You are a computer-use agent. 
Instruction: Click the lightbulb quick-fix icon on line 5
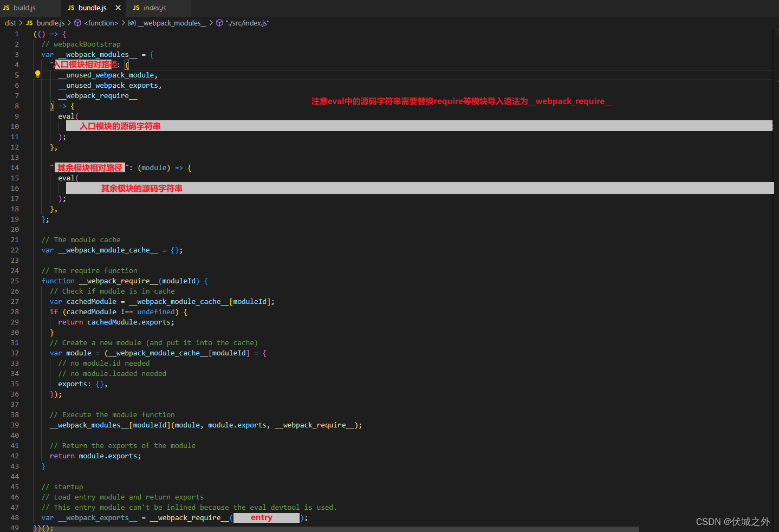click(37, 74)
